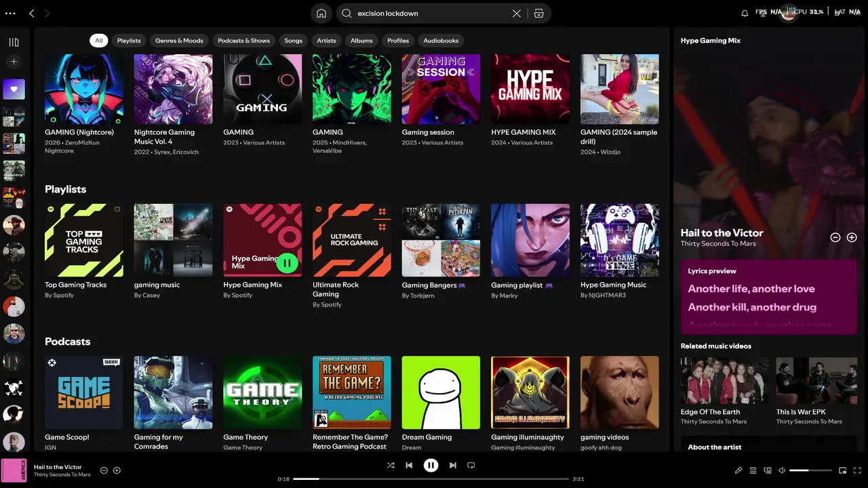Seek on the song progress bar
The image size is (868, 488).
pyautogui.click(x=431, y=479)
